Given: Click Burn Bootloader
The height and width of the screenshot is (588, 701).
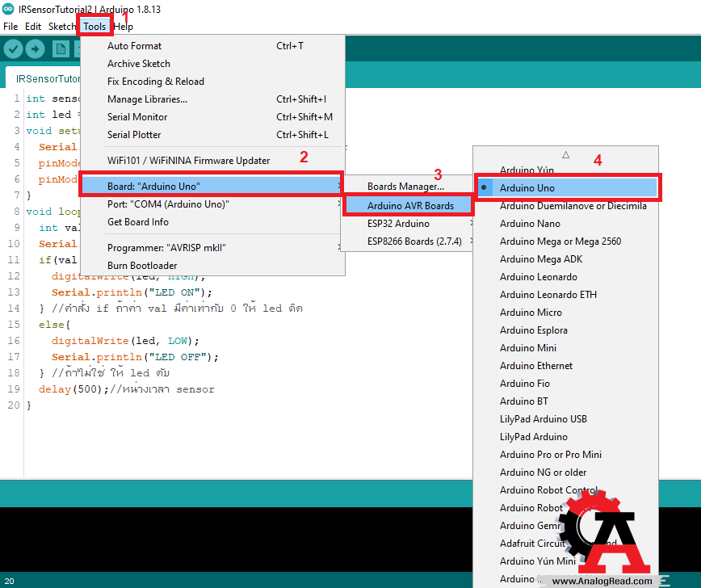Looking at the screenshot, I should click(x=212, y=266).
